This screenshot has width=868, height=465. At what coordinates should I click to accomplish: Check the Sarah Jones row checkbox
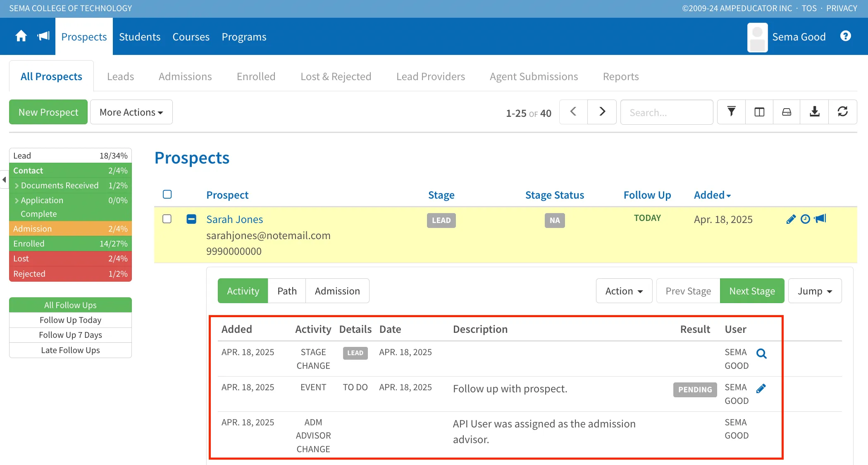coord(167,219)
